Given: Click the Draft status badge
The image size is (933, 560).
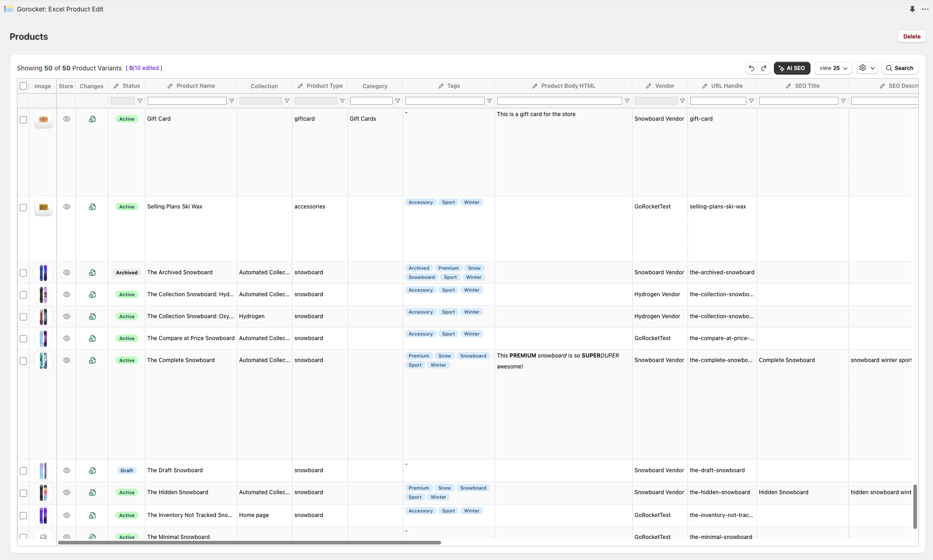Looking at the screenshot, I should click(x=127, y=470).
